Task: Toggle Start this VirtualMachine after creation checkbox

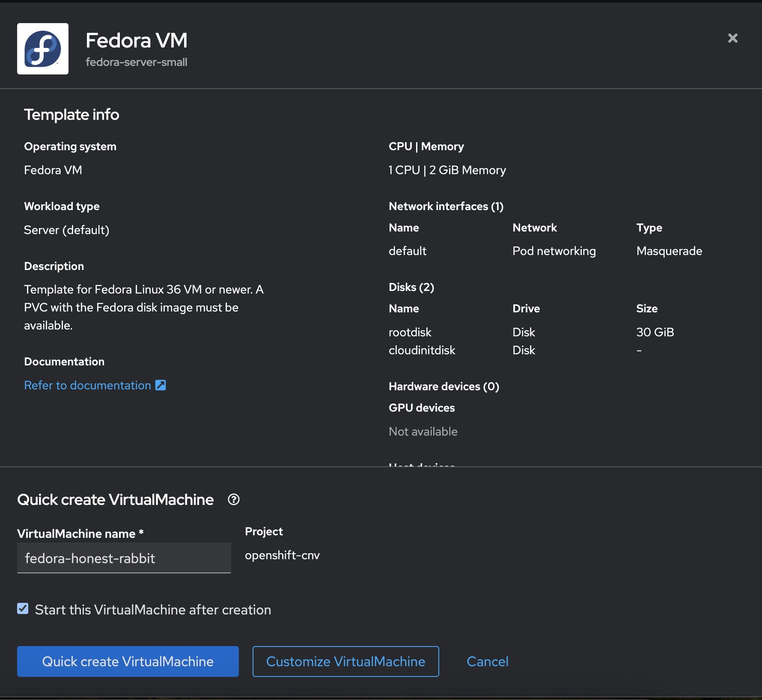Action: click(23, 608)
